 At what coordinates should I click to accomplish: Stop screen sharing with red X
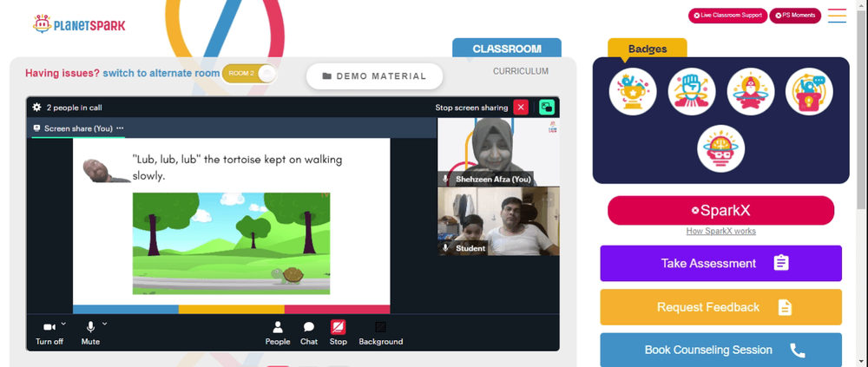coord(520,108)
